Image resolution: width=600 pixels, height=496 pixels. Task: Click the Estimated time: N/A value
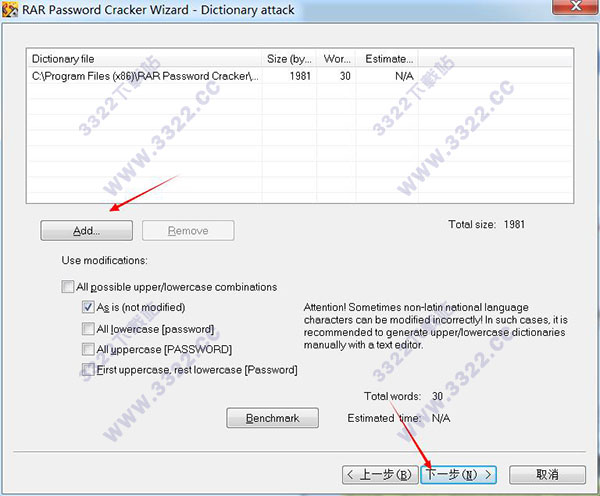tap(441, 418)
